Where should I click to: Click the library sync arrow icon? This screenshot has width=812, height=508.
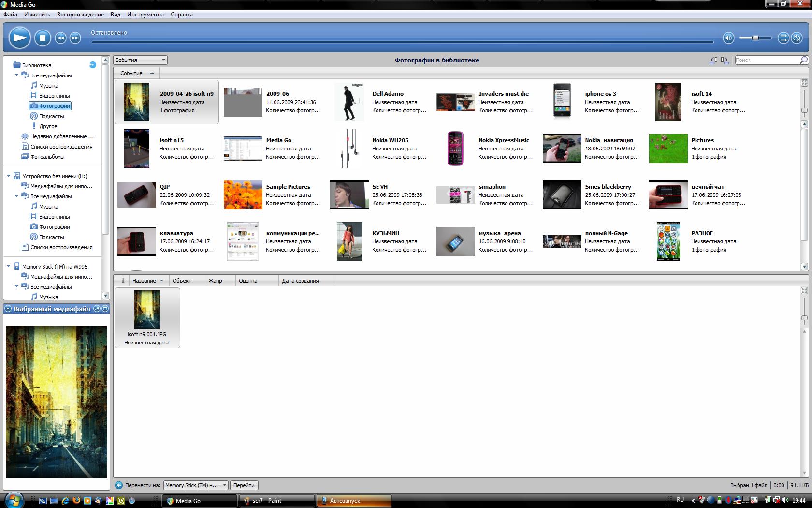93,65
